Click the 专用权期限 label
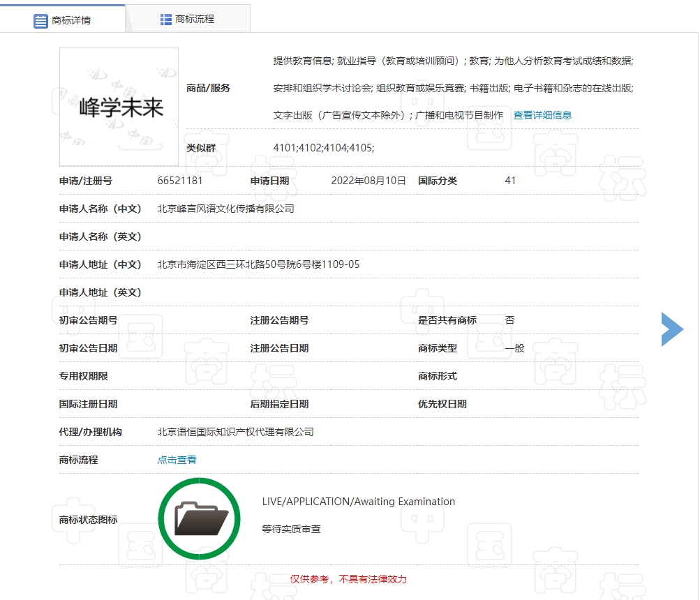700x600 pixels. click(x=84, y=376)
